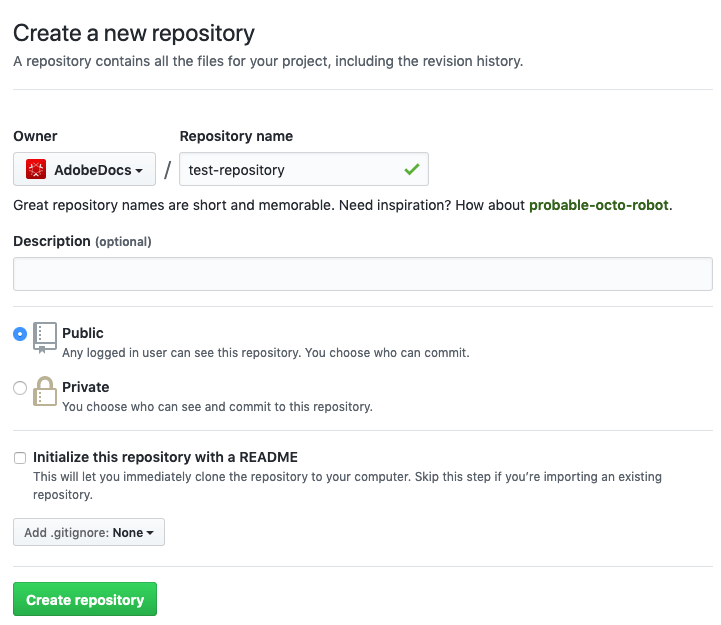This screenshot has width=721, height=625.
Task: Click the Description (optional) label
Action: [x=82, y=241]
